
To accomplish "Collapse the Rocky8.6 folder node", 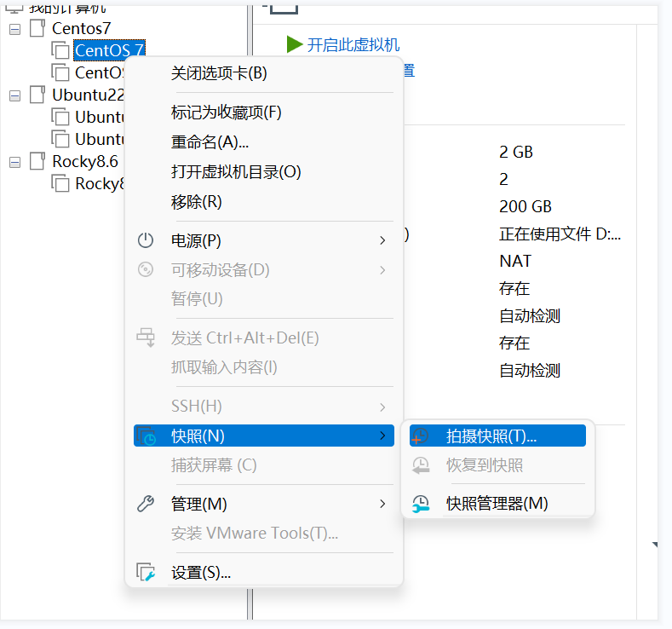I will (x=15, y=162).
